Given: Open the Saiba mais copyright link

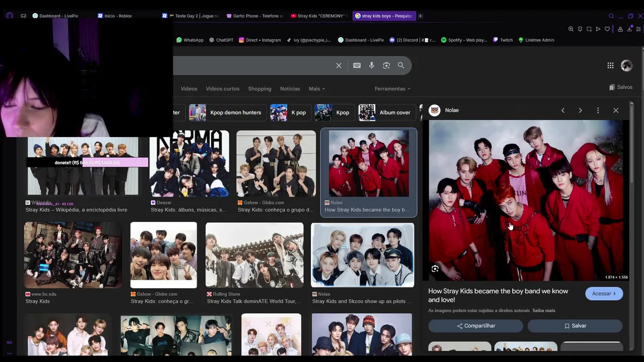Looking at the screenshot, I should point(544,311).
